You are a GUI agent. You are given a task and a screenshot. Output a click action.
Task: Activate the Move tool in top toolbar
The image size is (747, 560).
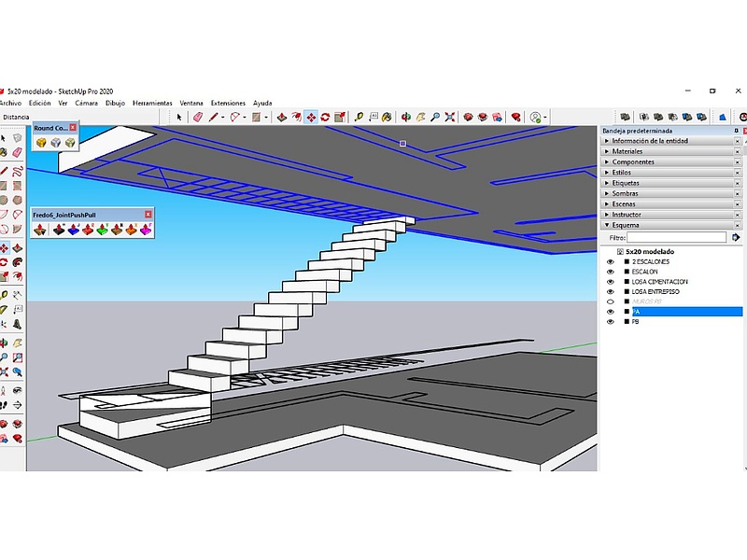311,118
